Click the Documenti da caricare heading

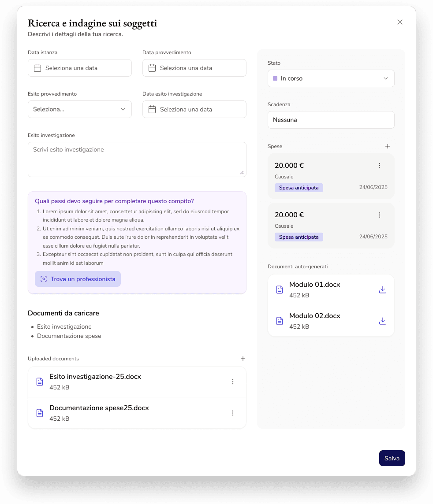tap(63, 313)
